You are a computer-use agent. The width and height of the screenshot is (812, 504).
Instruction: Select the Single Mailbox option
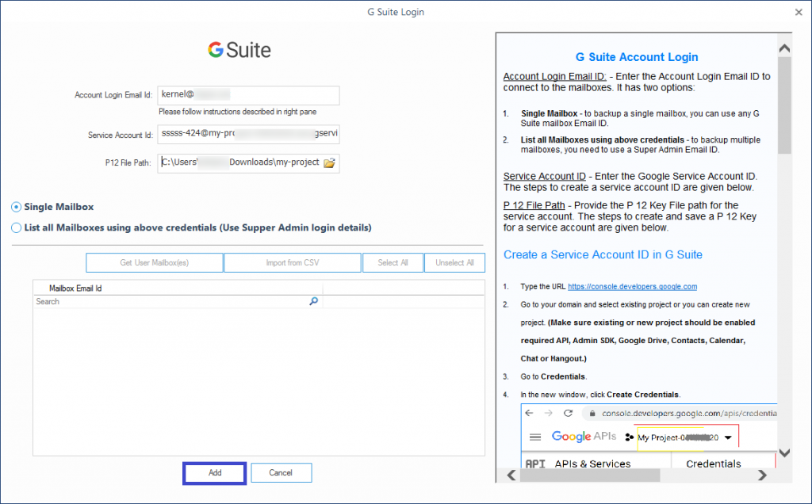coord(52,207)
